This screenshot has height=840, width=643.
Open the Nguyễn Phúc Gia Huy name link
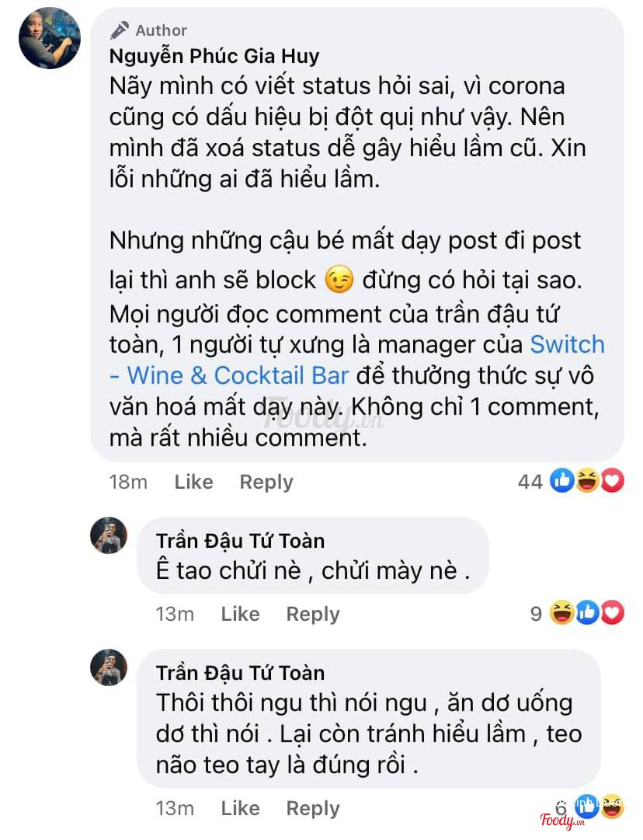pos(214,56)
